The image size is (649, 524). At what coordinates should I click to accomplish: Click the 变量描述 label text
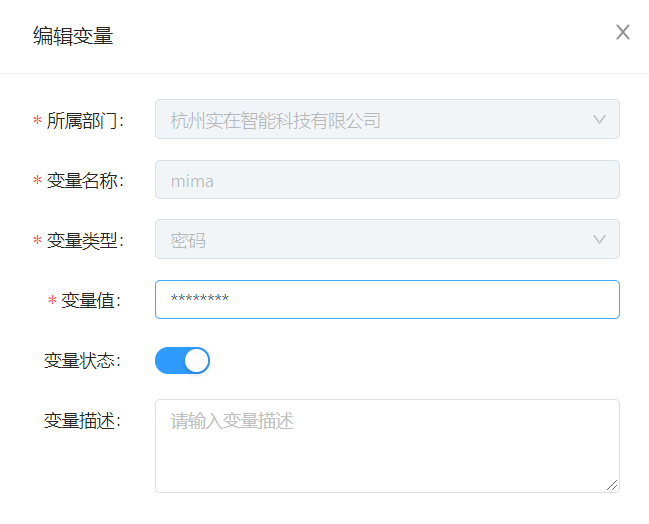click(82, 421)
